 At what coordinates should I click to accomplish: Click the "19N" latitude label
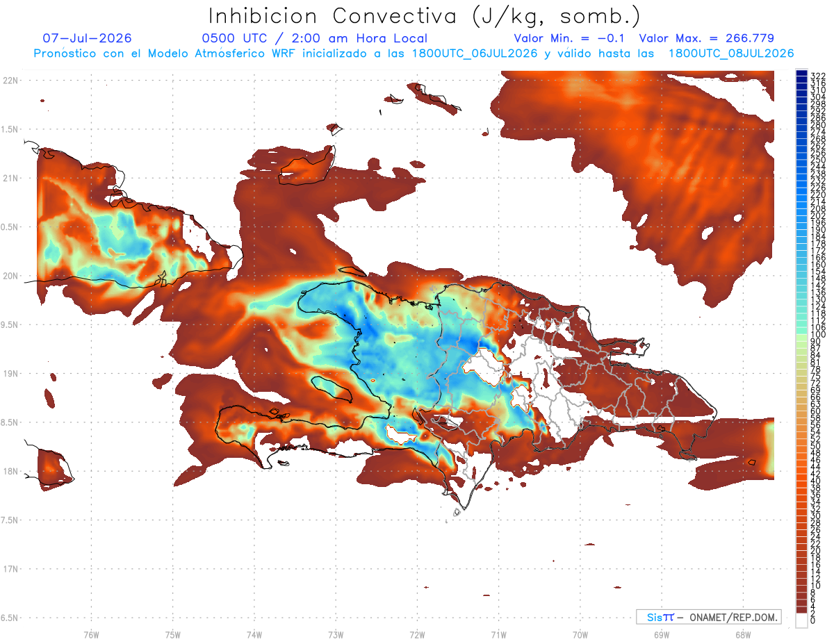point(12,373)
